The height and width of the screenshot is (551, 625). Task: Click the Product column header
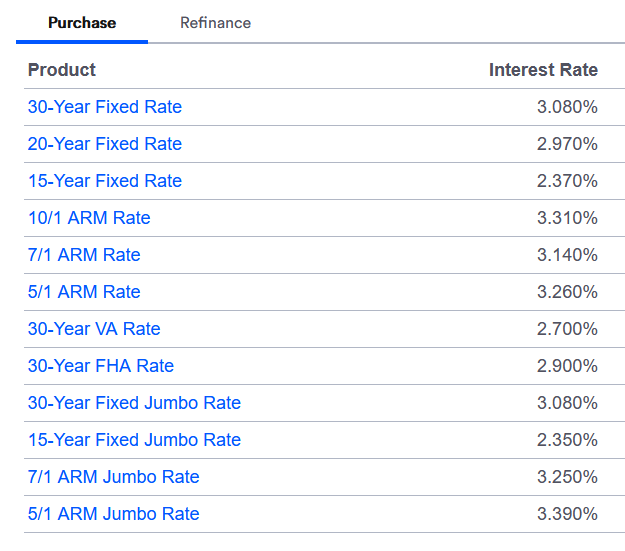pos(62,70)
